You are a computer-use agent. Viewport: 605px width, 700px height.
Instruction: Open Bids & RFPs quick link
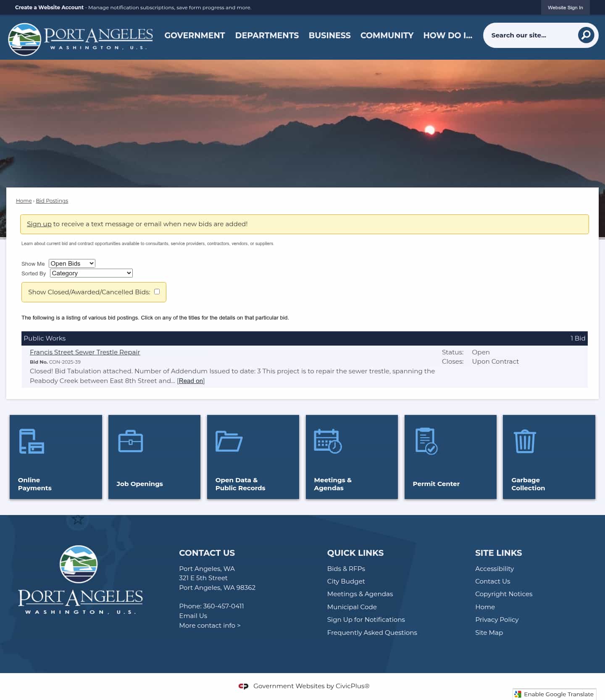(x=346, y=569)
